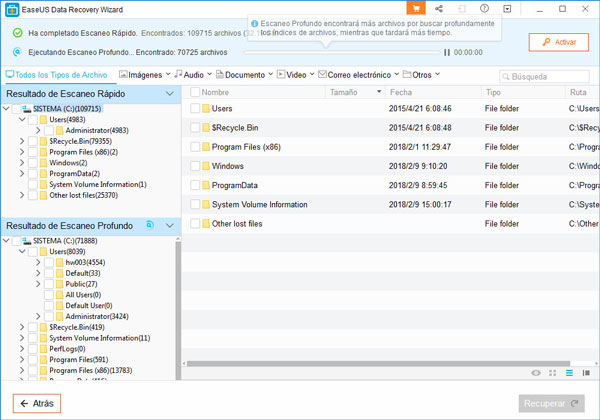Open the Otros file type filter
Image resolution: width=600 pixels, height=420 pixels.
421,75
